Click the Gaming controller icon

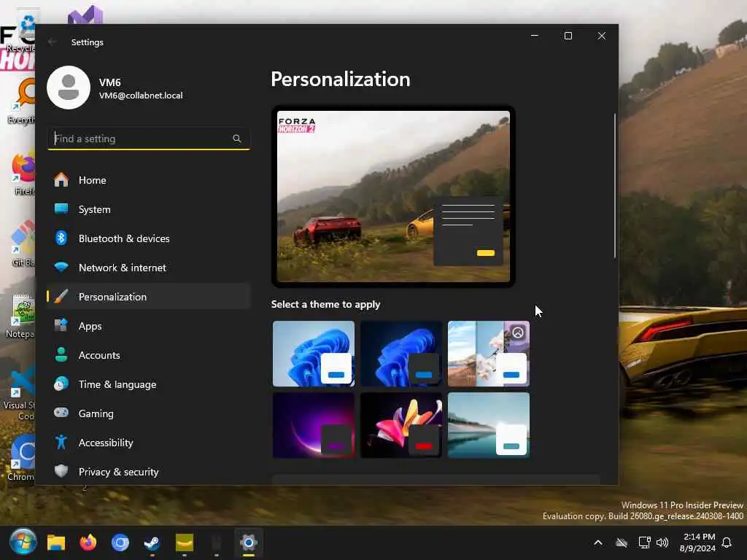click(61, 413)
